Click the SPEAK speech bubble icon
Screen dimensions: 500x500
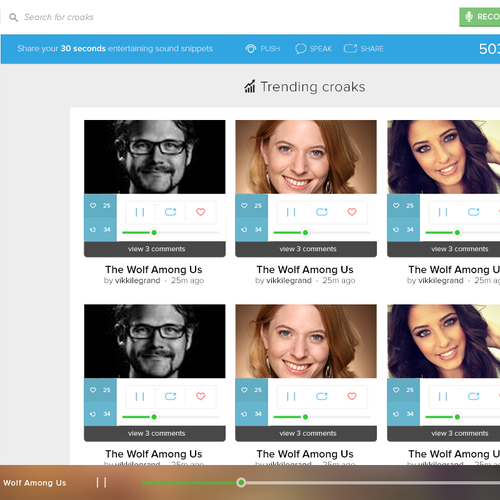pos(300,49)
